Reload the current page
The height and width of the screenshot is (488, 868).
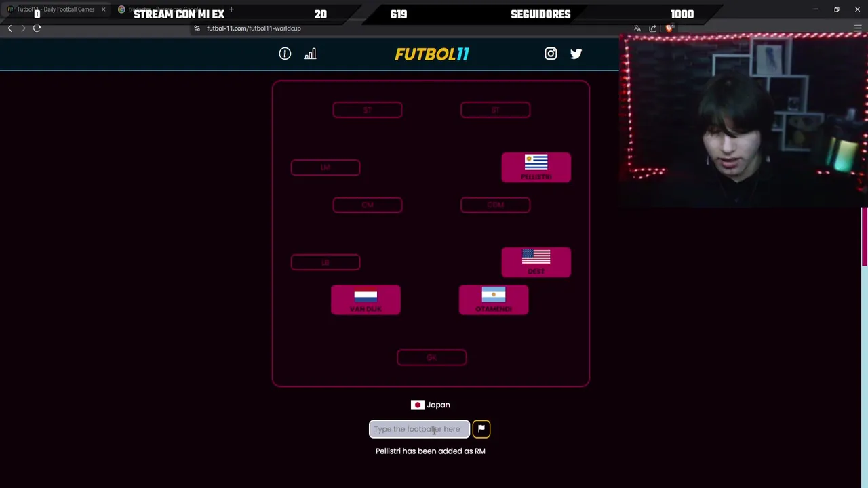pos(37,28)
